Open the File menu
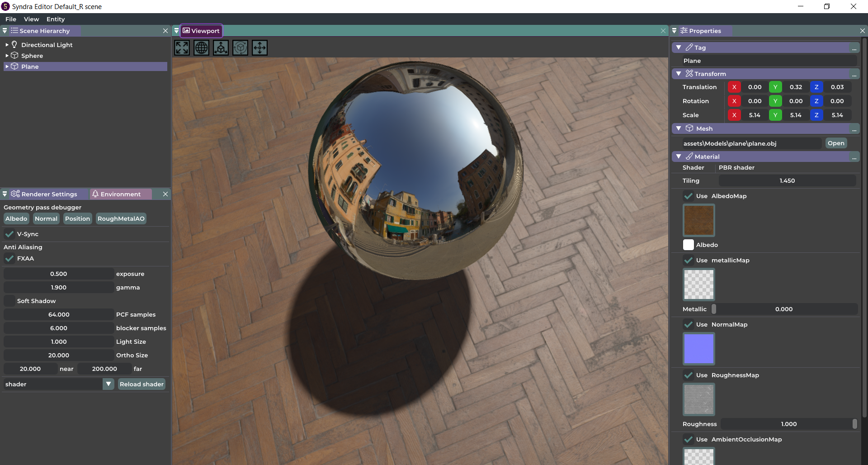Image resolution: width=868 pixels, height=465 pixels. click(11, 19)
